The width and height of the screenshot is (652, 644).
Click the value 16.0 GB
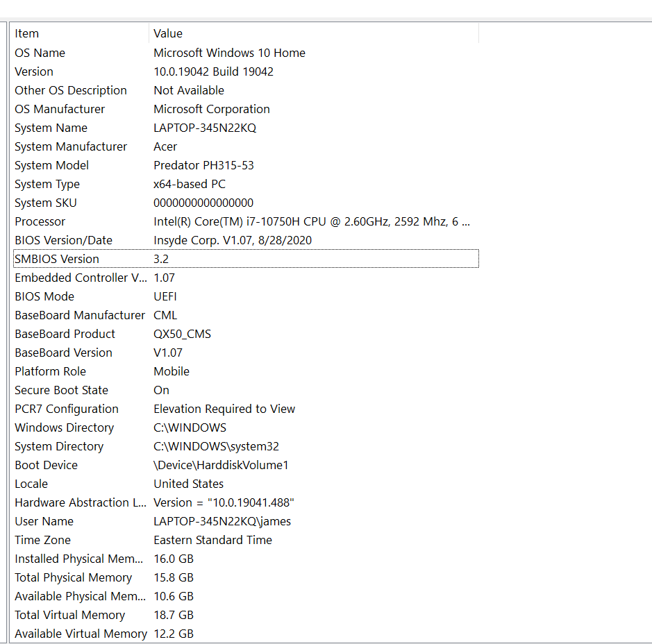[174, 559]
